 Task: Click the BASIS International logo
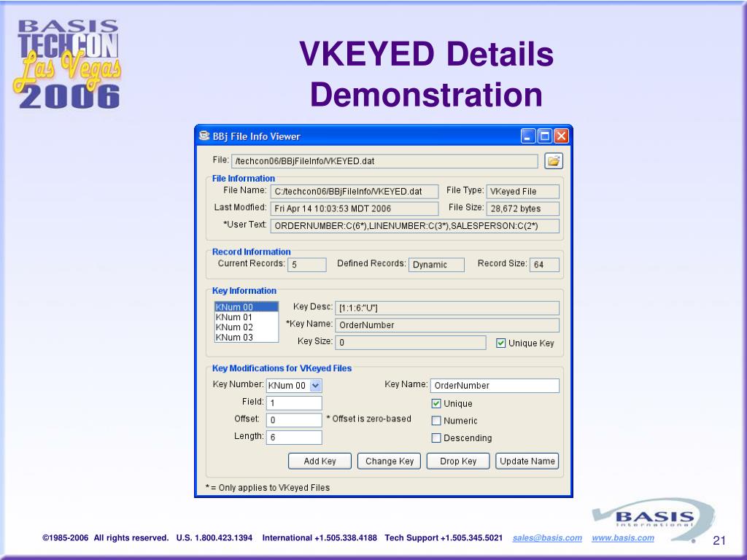[x=653, y=519]
